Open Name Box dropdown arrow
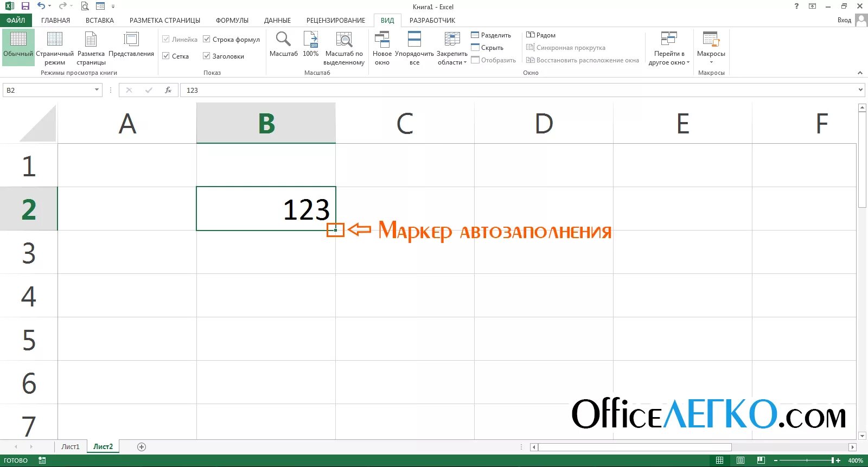 (x=97, y=90)
